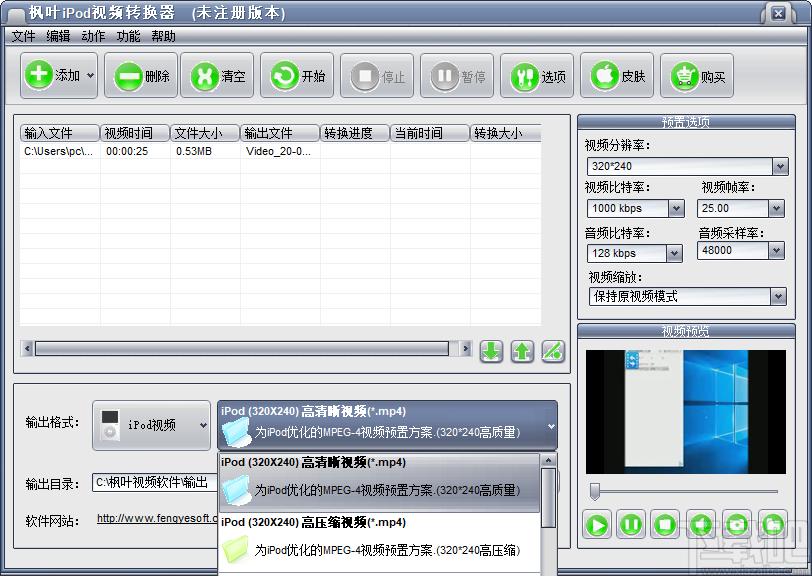Screen dimensions: 812x576
Task: Click the preview folder icon
Action: pos(772,525)
